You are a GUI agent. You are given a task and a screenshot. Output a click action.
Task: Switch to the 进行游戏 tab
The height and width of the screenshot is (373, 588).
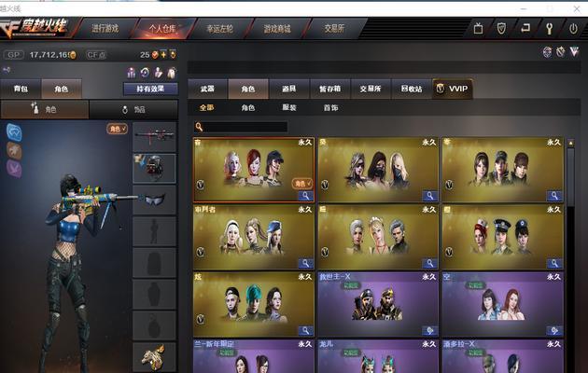105,28
